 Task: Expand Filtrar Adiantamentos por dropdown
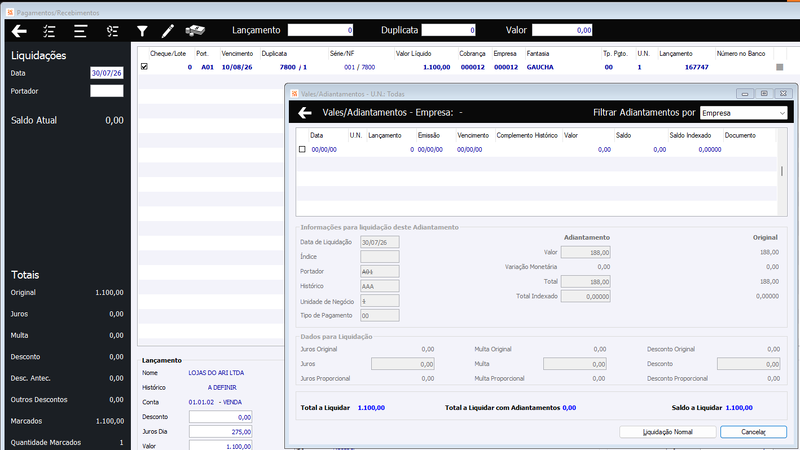pyautogui.click(x=743, y=113)
